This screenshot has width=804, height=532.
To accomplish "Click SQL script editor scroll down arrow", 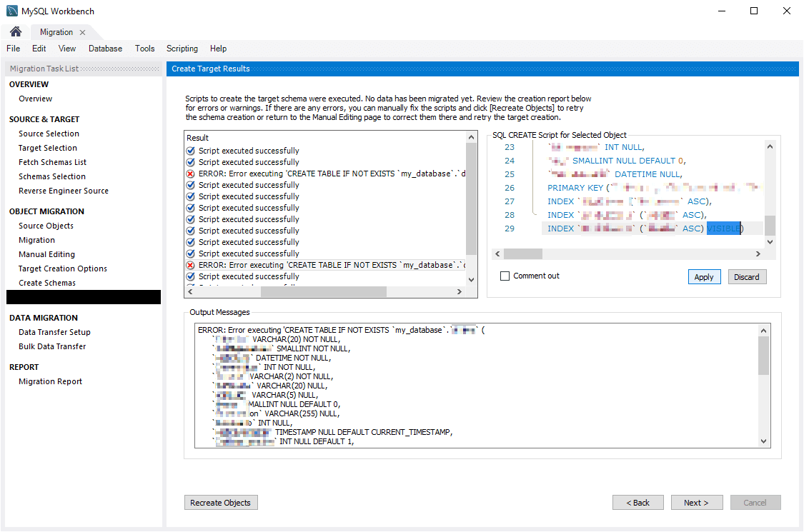I will 770,241.
